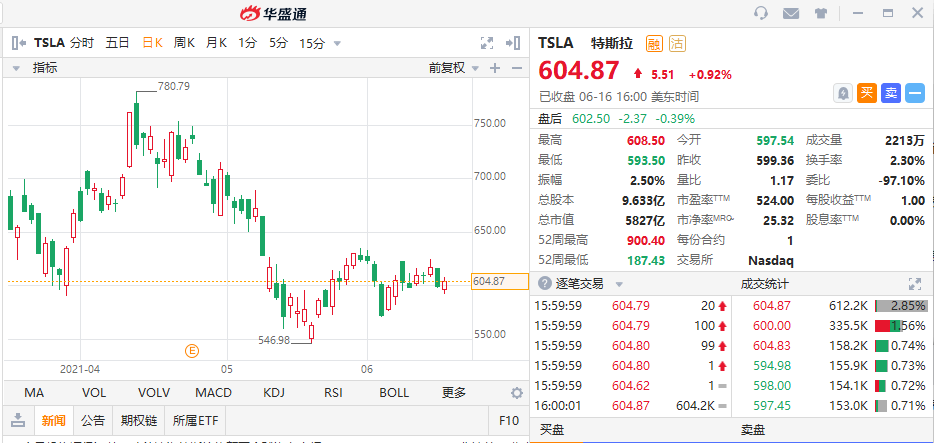Collapse the right quote panel

(513, 43)
